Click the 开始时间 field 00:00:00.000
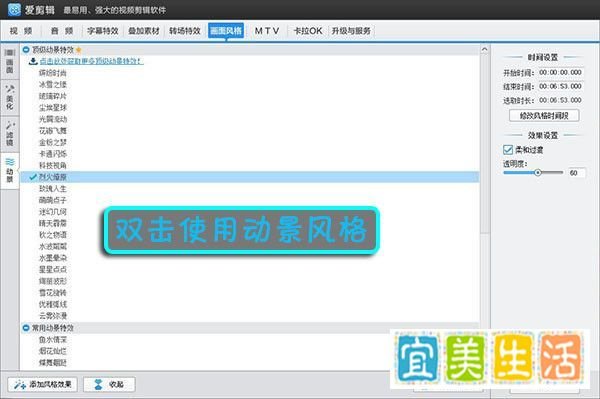The height and width of the screenshot is (399, 600). point(560,72)
